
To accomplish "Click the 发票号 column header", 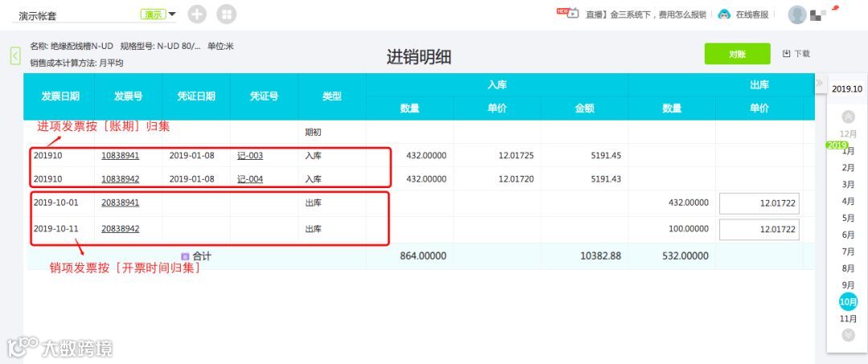I will (x=129, y=96).
